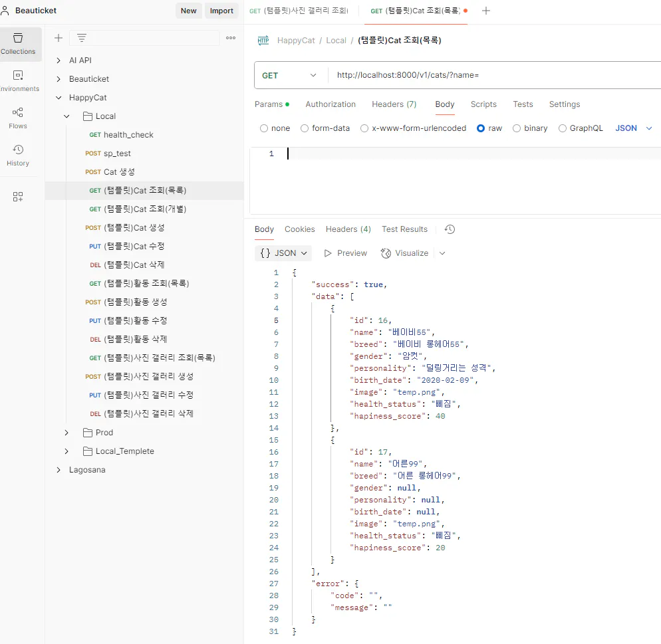Click the HappyCat breadcrumb link
Screen dimensions: 661x644
[296, 41]
